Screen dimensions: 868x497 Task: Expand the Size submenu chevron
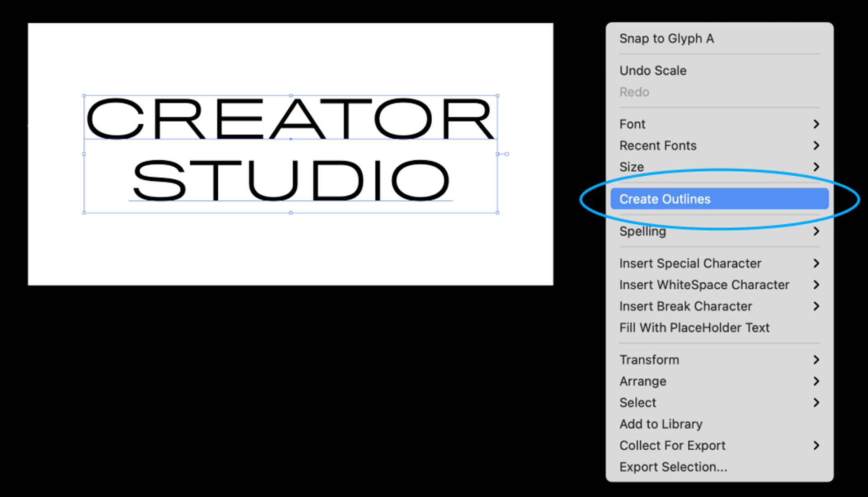pyautogui.click(x=816, y=167)
